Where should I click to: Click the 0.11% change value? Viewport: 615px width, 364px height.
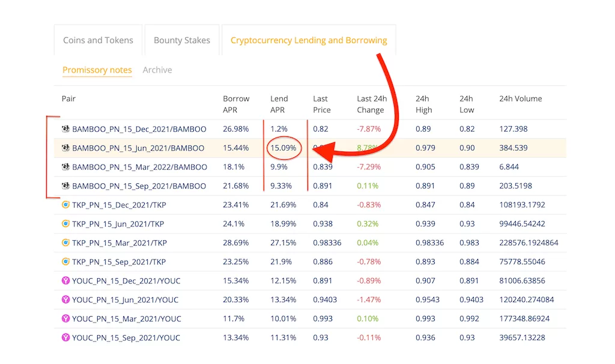click(x=368, y=186)
